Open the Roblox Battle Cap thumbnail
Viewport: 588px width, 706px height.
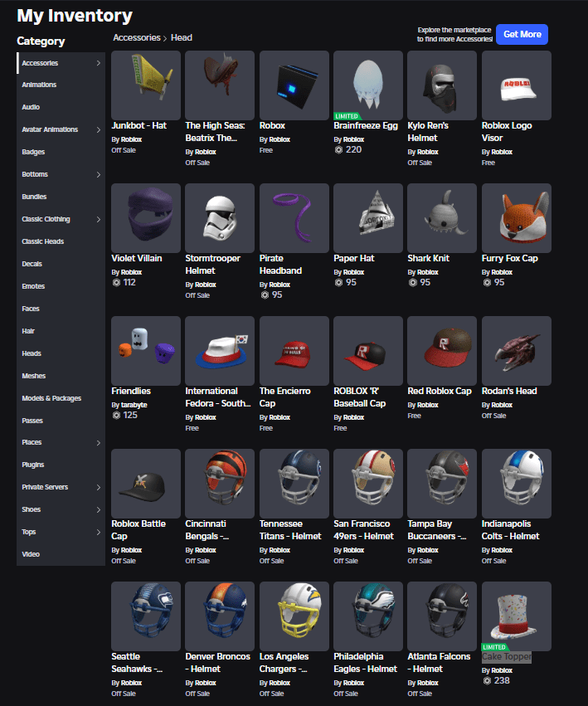[x=146, y=484]
